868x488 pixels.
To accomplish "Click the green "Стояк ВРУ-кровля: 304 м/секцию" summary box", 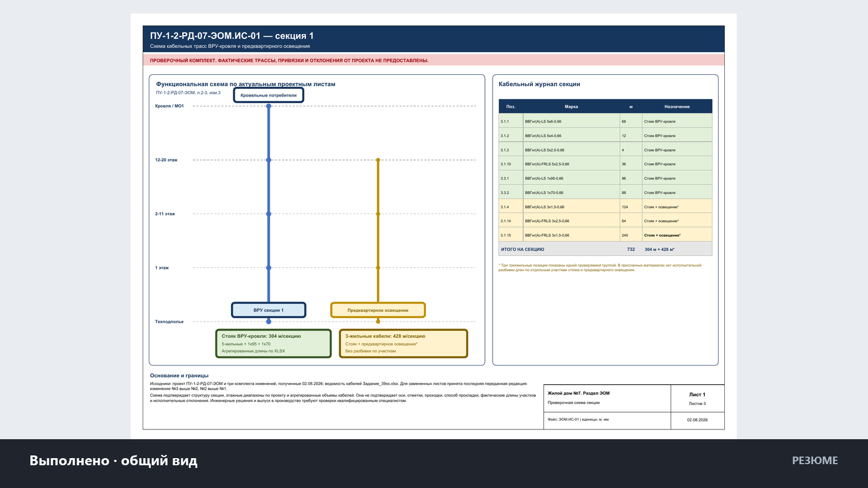I will coord(273,343).
